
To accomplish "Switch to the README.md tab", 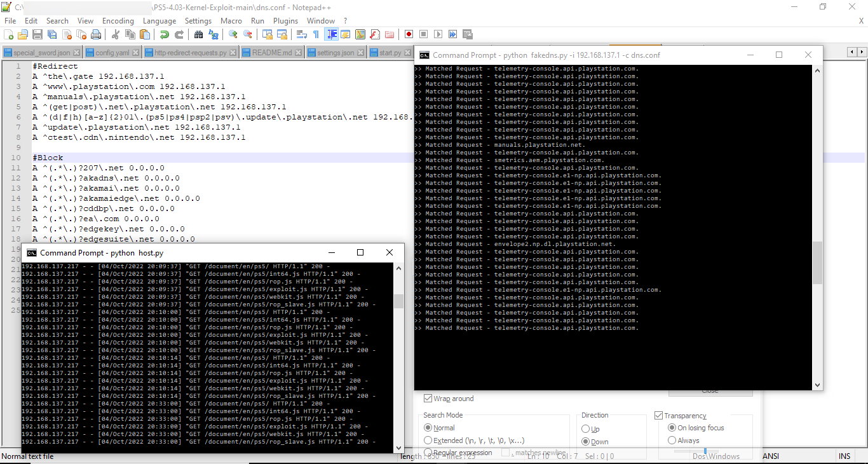I will [272, 53].
